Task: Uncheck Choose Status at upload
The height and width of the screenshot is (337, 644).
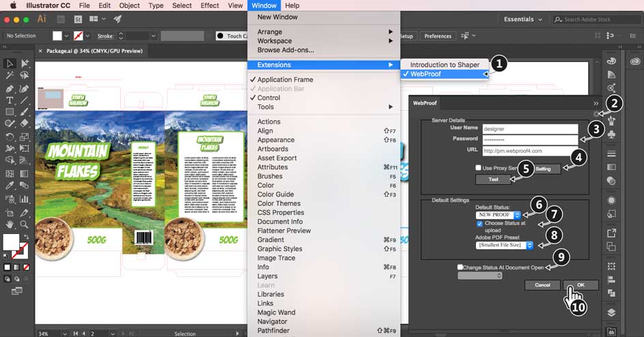Action: pos(479,223)
